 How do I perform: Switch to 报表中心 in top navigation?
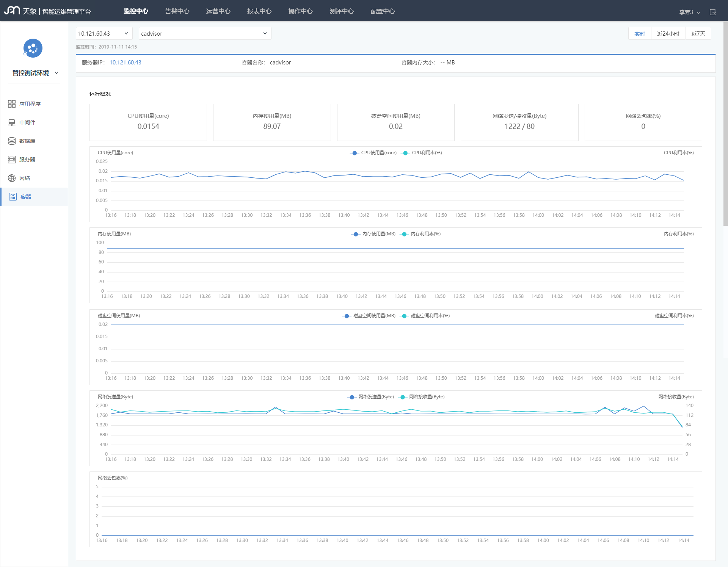click(259, 11)
